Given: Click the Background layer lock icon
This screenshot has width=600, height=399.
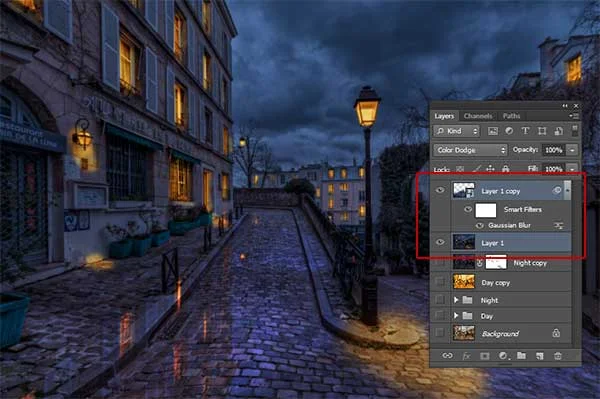Looking at the screenshot, I should (x=556, y=333).
